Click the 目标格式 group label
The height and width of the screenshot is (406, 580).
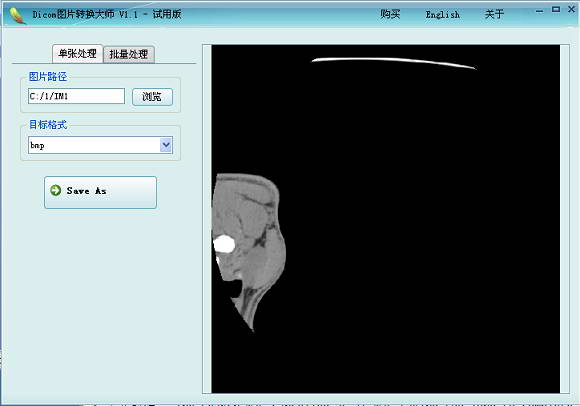click(48, 125)
